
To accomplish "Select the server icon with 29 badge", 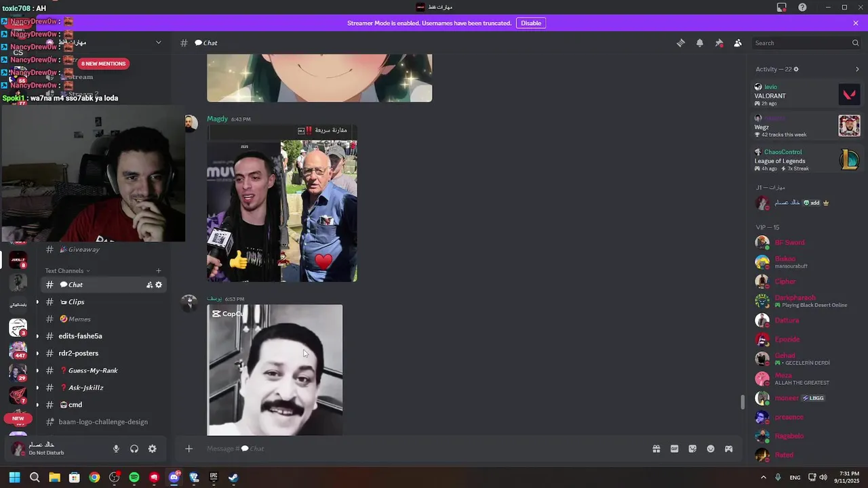I will pyautogui.click(x=18, y=373).
